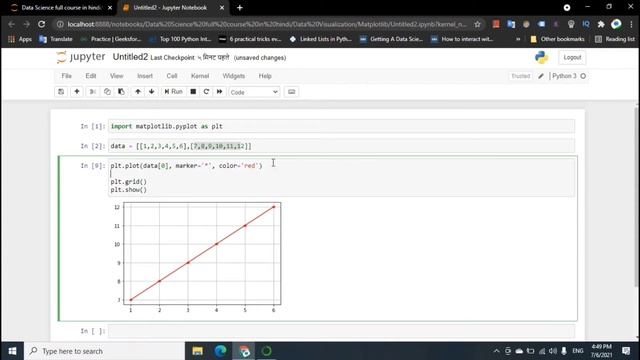Open the Kernel menu
Screen dimensions: 640x360
point(200,76)
